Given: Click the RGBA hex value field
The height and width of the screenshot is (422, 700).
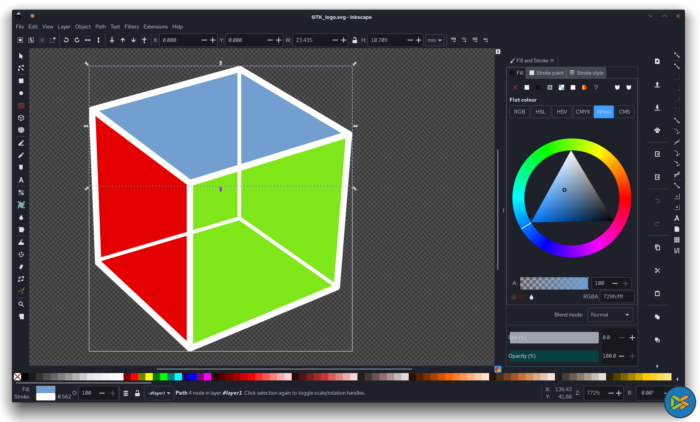Looking at the screenshot, I should click(610, 296).
